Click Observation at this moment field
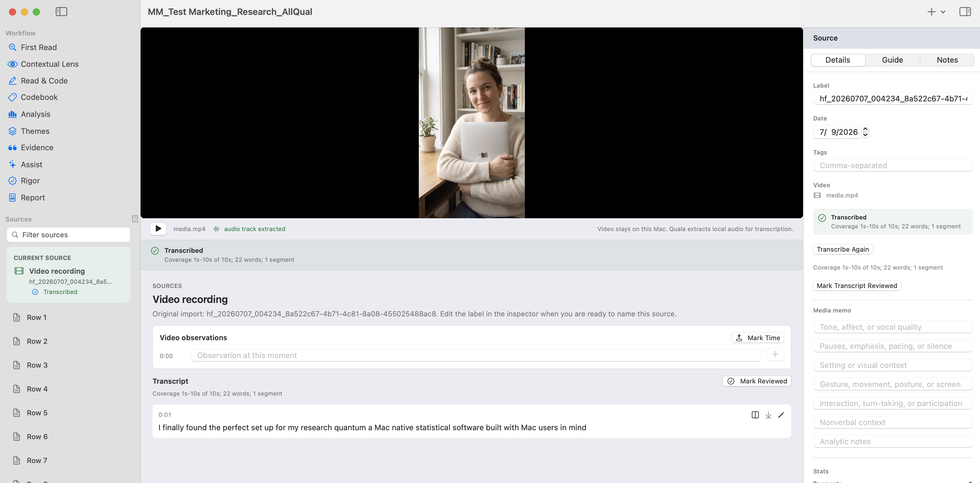Image resolution: width=980 pixels, height=483 pixels. [475, 355]
